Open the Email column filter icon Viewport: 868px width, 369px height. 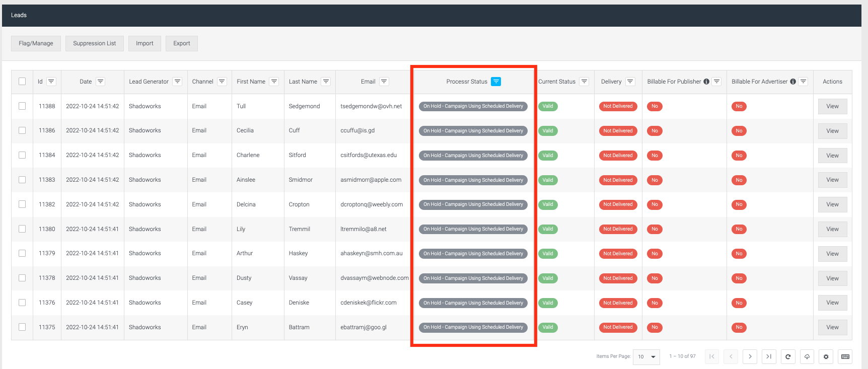pos(384,82)
